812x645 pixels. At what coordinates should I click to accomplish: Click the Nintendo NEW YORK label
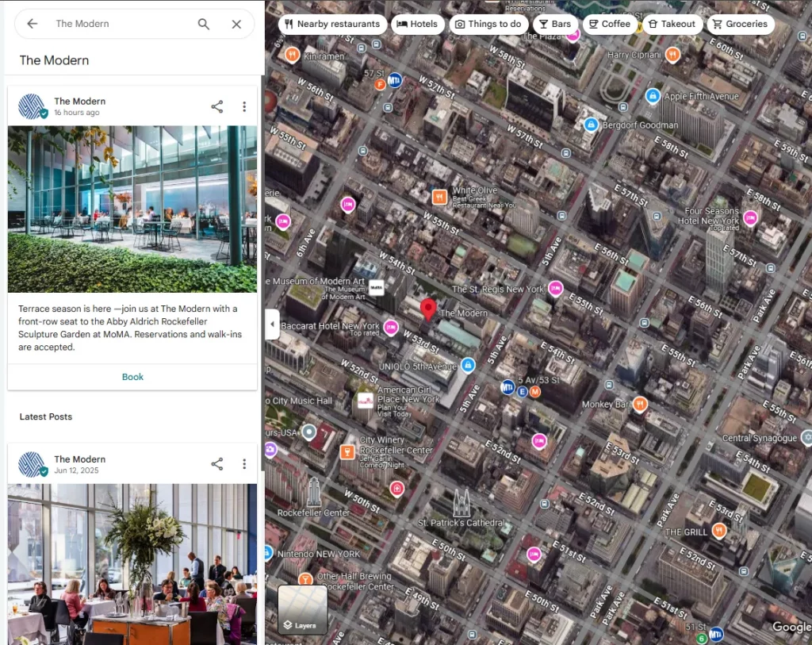coord(319,554)
